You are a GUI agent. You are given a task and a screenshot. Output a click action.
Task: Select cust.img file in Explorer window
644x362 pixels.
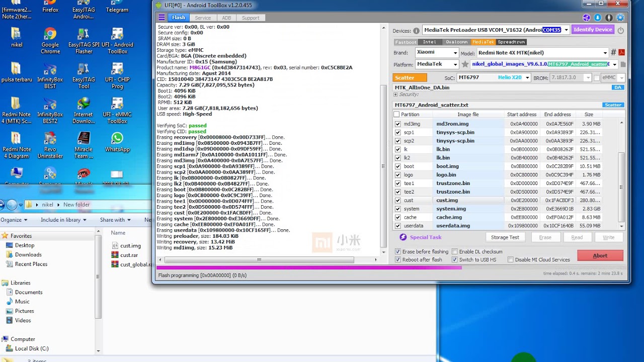[130, 246]
